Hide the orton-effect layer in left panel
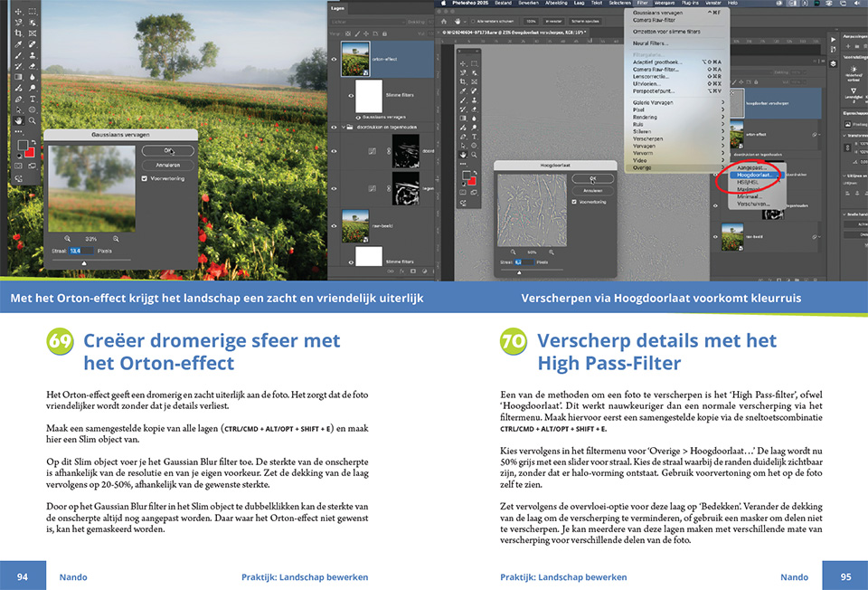Image resolution: width=868 pixels, height=590 pixels. point(335,59)
